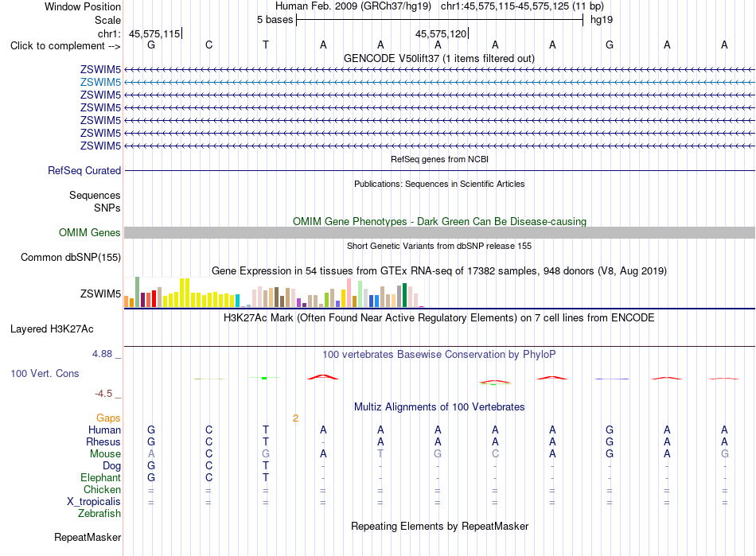Click the X_tropicalis species label
756x556 pixels.
94,502
